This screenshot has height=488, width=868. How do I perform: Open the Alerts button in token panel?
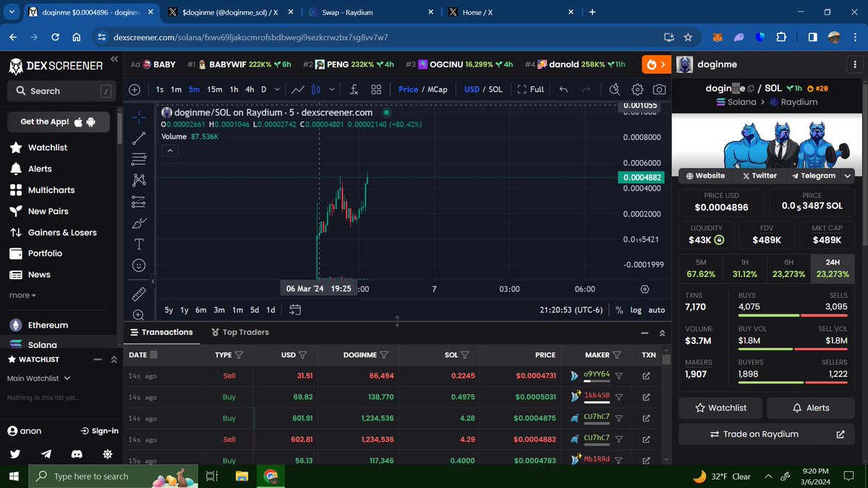point(810,408)
